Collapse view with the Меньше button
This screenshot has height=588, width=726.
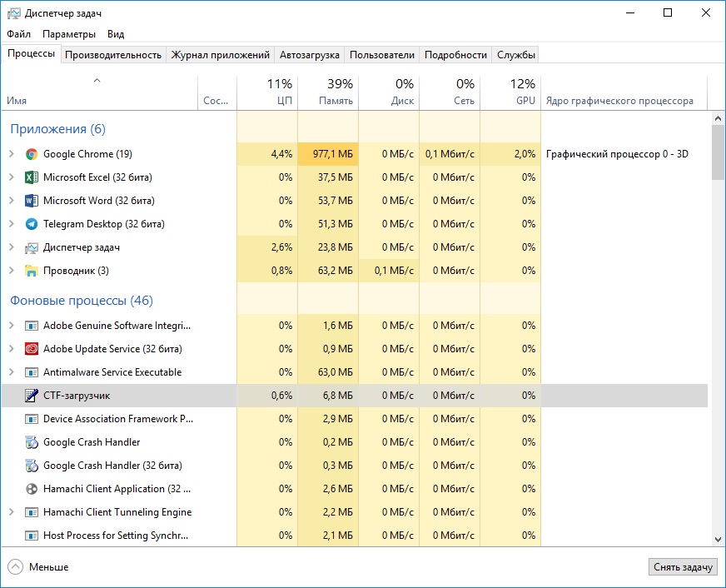tap(38, 567)
